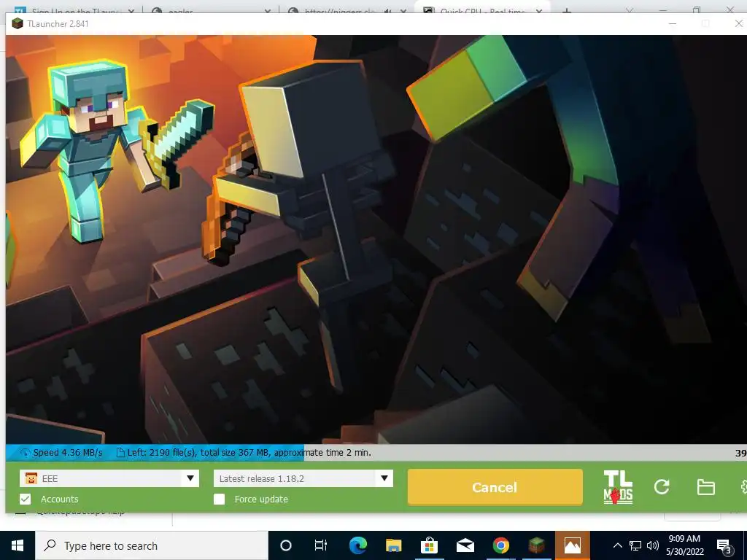Close the Quick CPU browser tab
Screen dimensions: 747x560
pos(539,11)
